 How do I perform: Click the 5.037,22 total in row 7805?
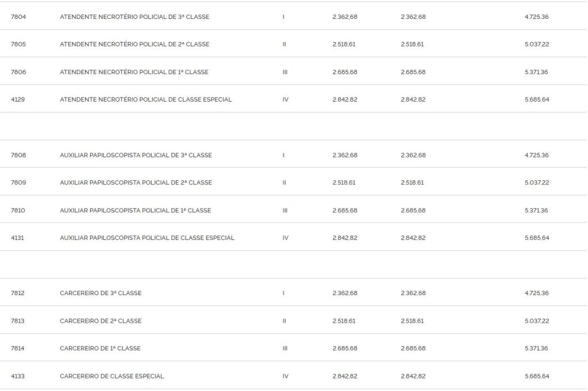click(x=536, y=44)
